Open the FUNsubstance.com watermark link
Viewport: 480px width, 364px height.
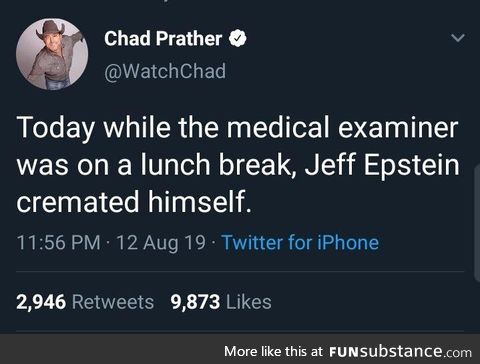pos(400,352)
